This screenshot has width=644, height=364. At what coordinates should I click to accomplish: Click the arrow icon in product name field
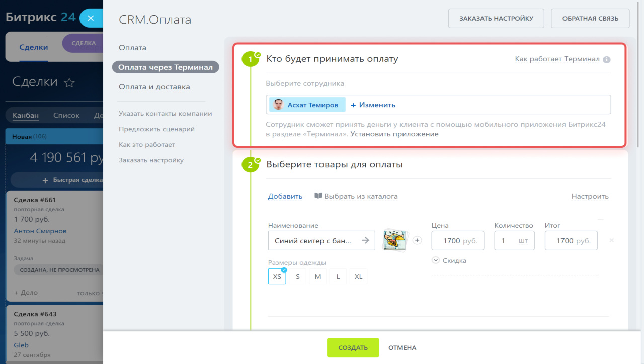[x=366, y=241]
